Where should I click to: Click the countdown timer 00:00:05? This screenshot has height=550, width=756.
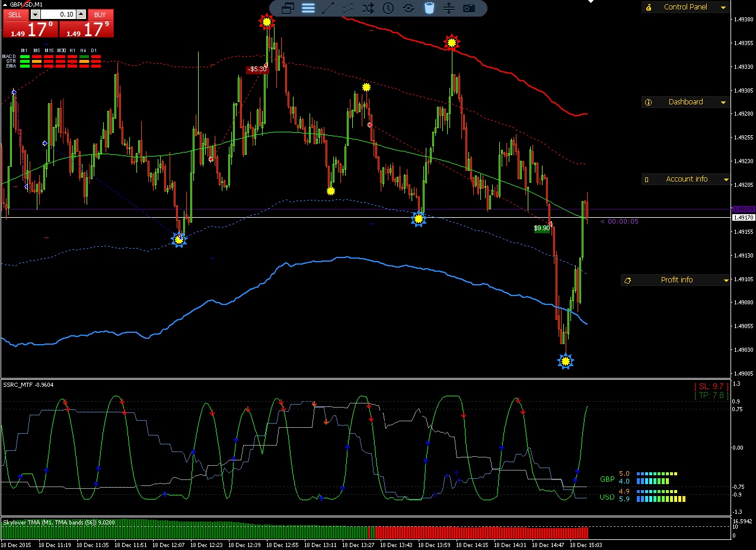619,221
